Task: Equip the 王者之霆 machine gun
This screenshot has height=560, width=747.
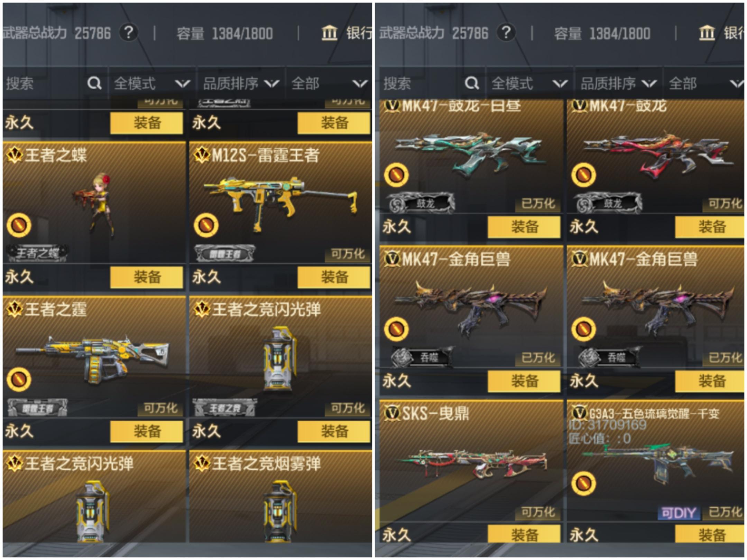Action: click(x=147, y=431)
